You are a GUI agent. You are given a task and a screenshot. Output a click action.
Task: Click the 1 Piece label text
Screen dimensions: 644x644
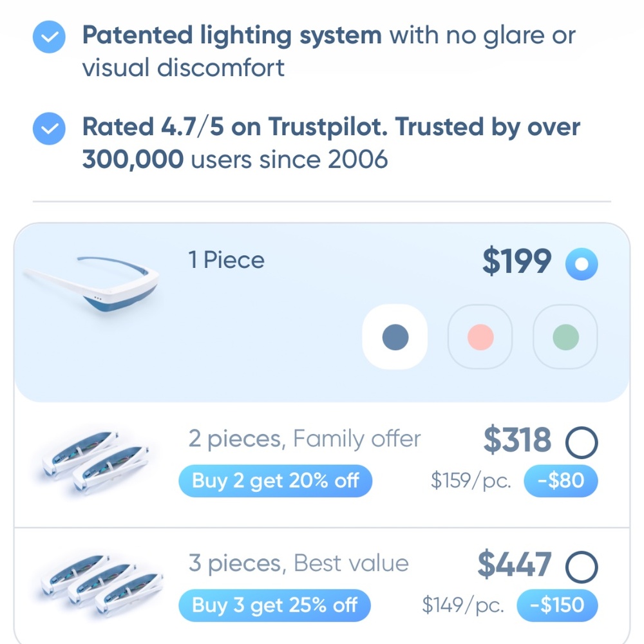[224, 260]
